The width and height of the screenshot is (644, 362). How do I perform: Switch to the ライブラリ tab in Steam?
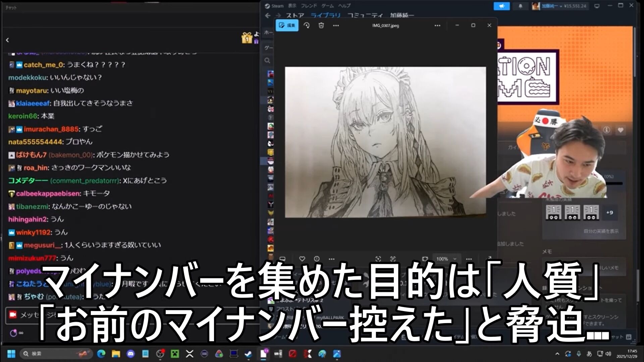click(x=325, y=15)
